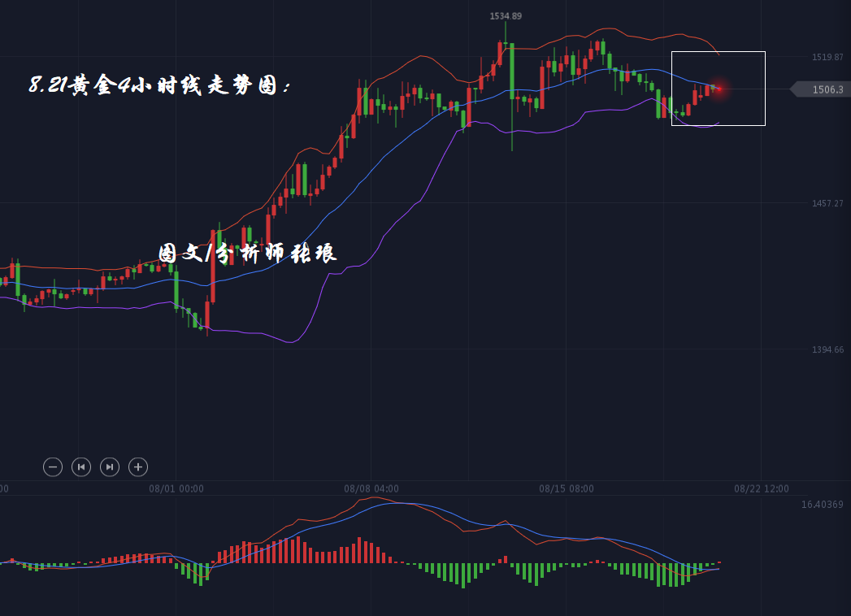851x616 pixels.
Task: Zoom in the chart with plus button
Action: coord(138,467)
